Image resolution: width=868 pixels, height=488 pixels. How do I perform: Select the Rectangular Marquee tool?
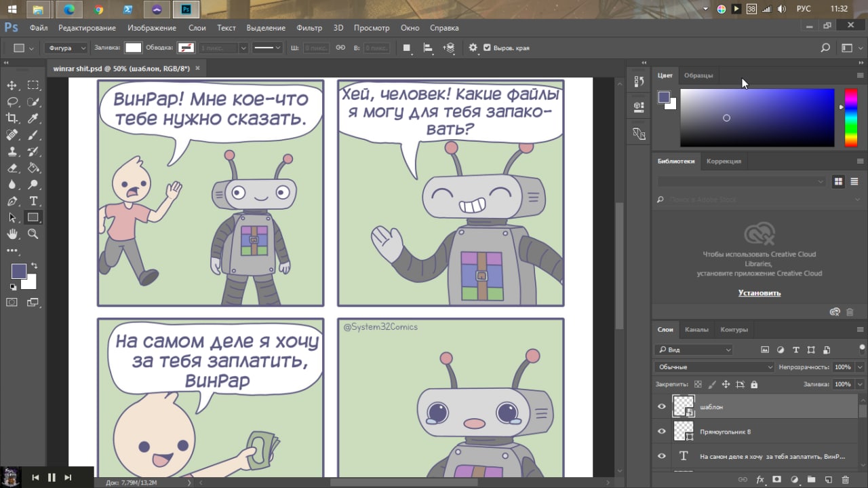click(x=33, y=86)
